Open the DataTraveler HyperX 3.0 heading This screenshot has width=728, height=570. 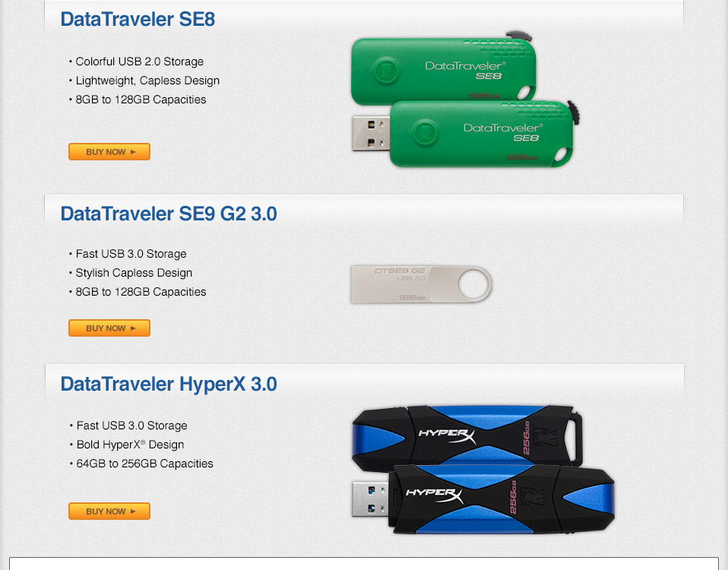point(169,385)
